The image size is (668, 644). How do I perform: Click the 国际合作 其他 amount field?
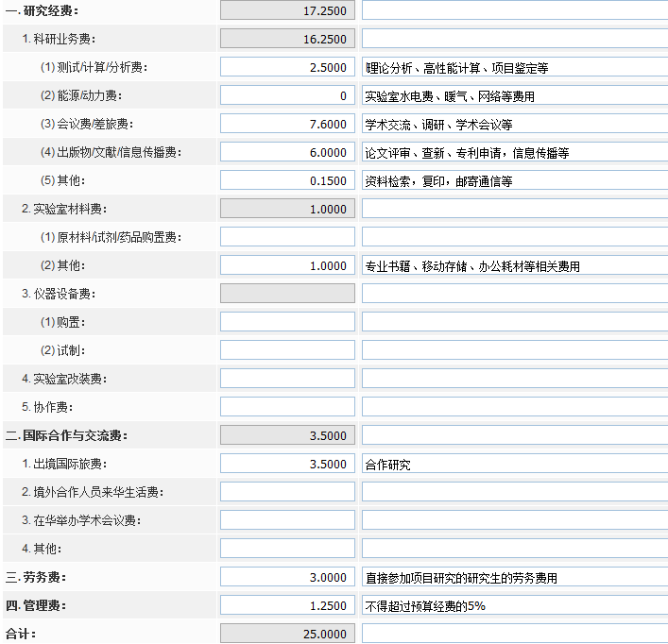coord(287,549)
